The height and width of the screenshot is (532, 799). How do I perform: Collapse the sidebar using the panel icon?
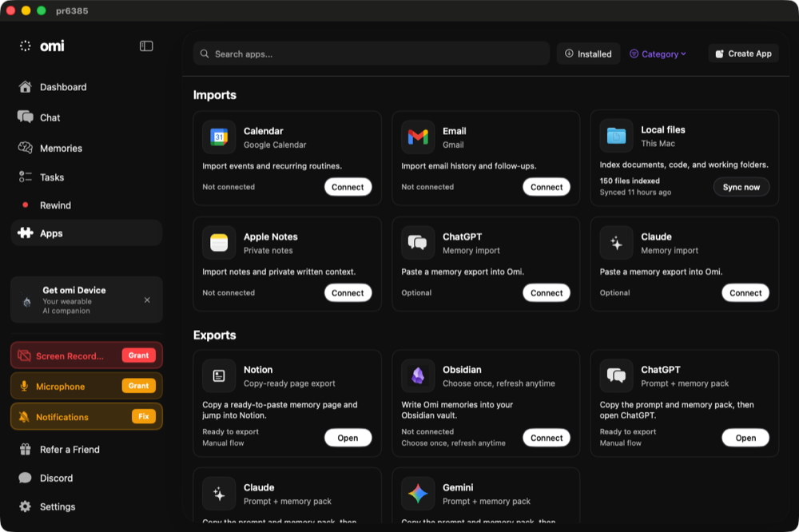[x=146, y=46]
